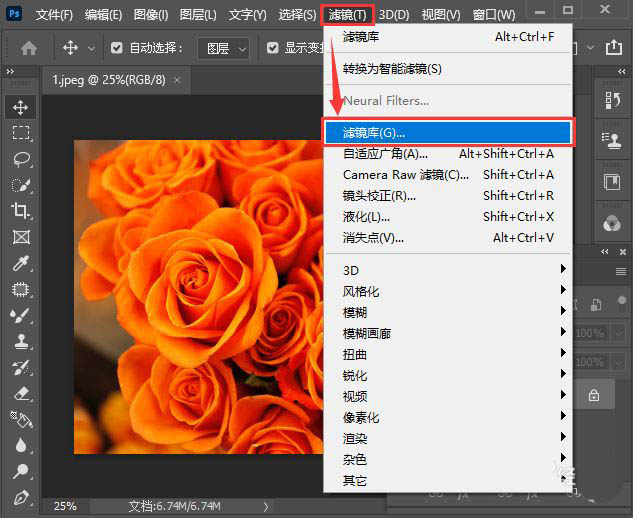Open the 文字(Y) menu

[247, 15]
